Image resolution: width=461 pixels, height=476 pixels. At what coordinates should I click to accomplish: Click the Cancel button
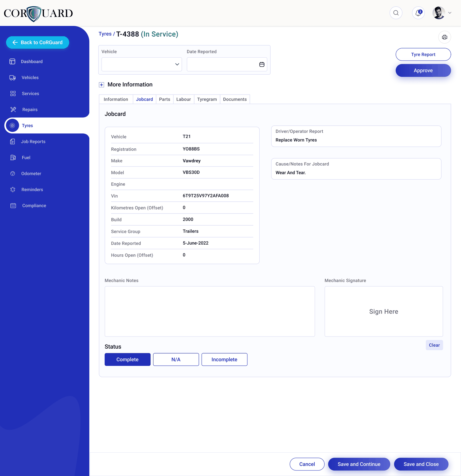307,464
